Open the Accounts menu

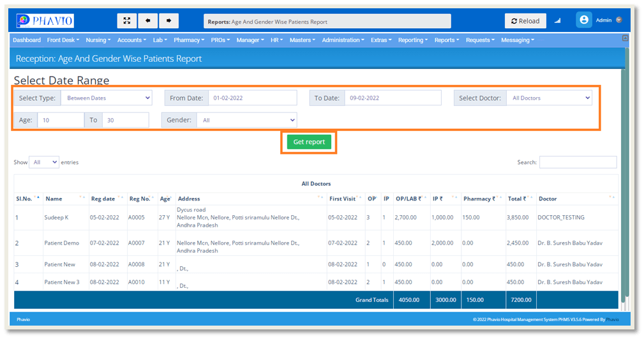click(x=132, y=40)
